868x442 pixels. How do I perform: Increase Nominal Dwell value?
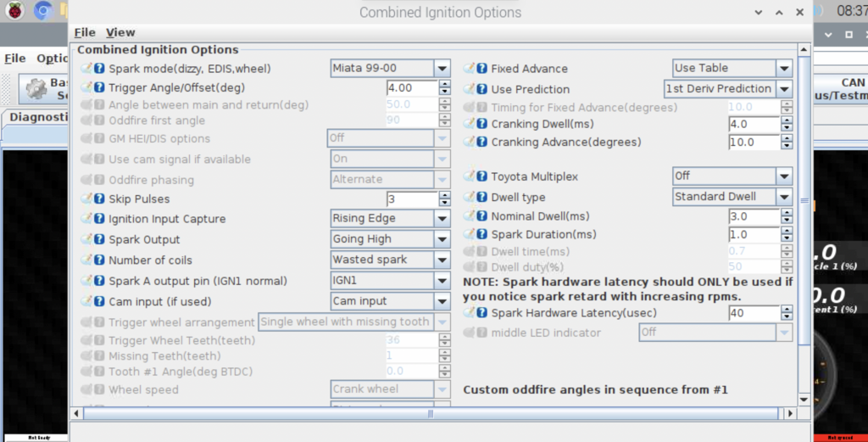tap(787, 212)
